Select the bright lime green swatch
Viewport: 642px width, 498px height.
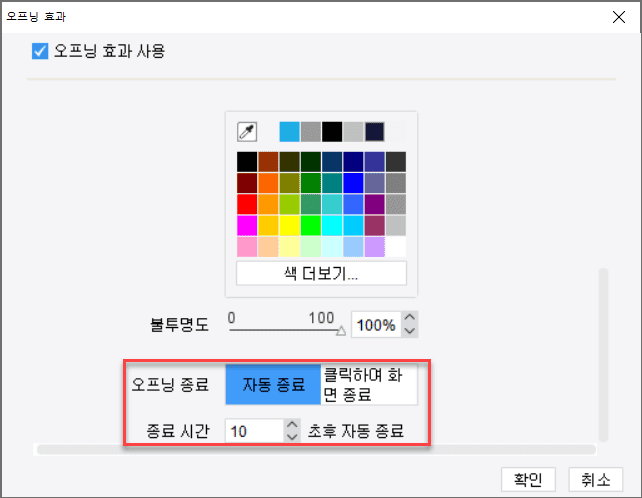point(311,226)
